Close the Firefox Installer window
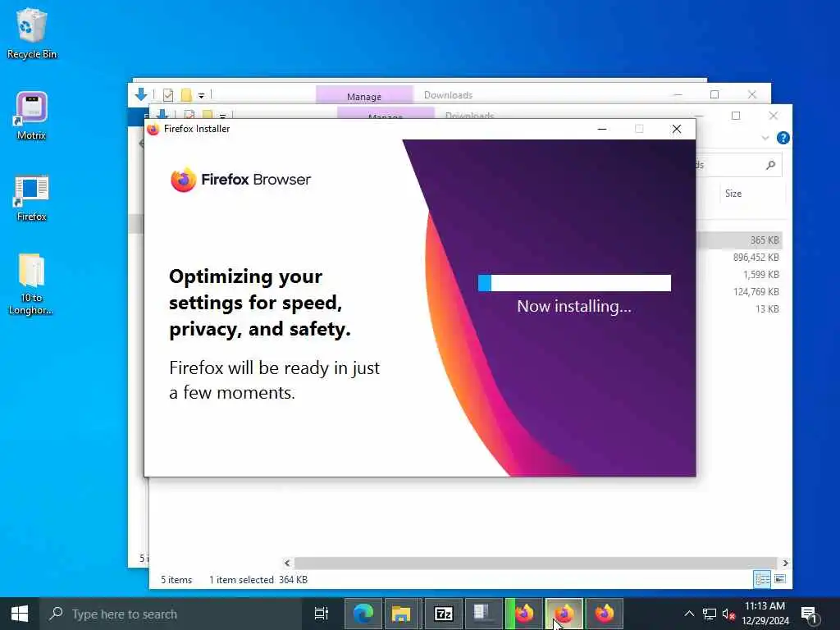This screenshot has height=630, width=840. [x=677, y=129]
